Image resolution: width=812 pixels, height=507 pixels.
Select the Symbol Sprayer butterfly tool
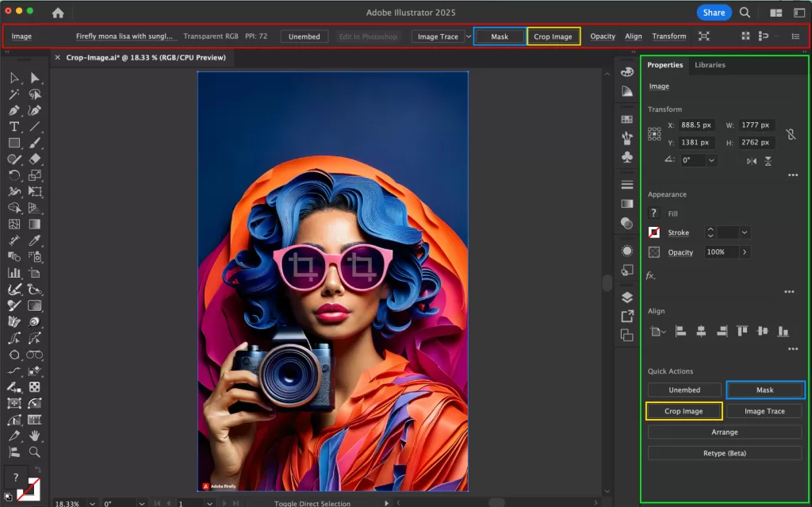click(x=14, y=321)
